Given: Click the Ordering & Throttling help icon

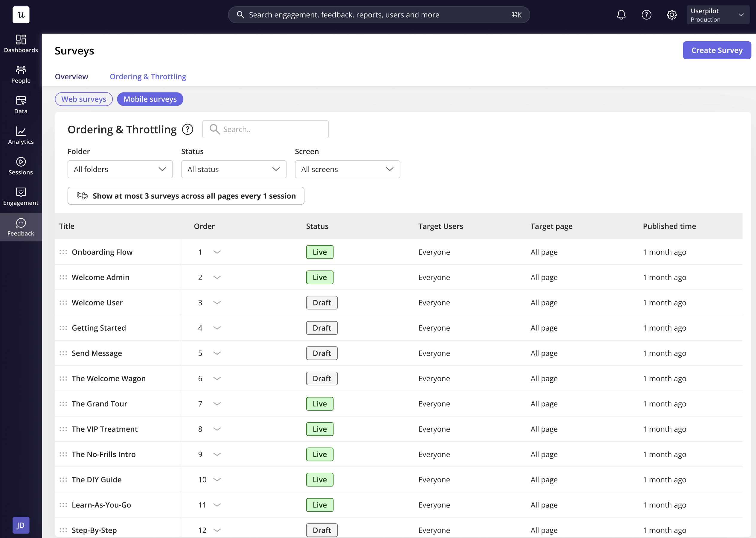Looking at the screenshot, I should coord(187,129).
